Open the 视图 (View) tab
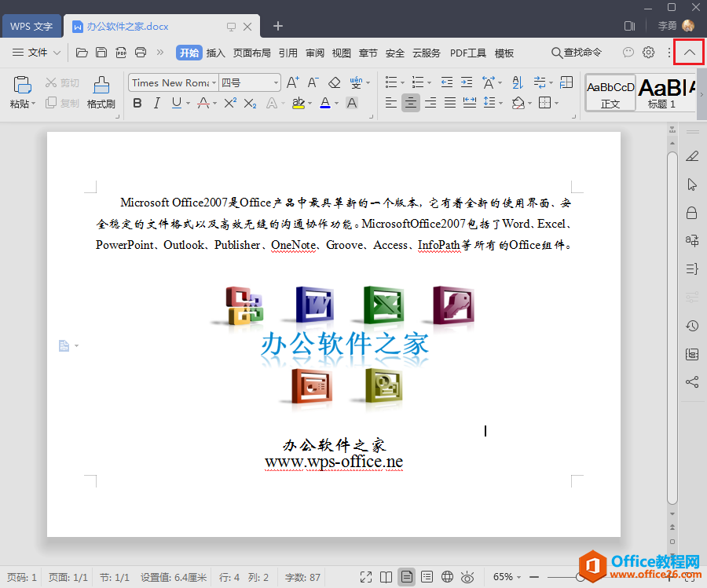The image size is (707, 588). [342, 53]
